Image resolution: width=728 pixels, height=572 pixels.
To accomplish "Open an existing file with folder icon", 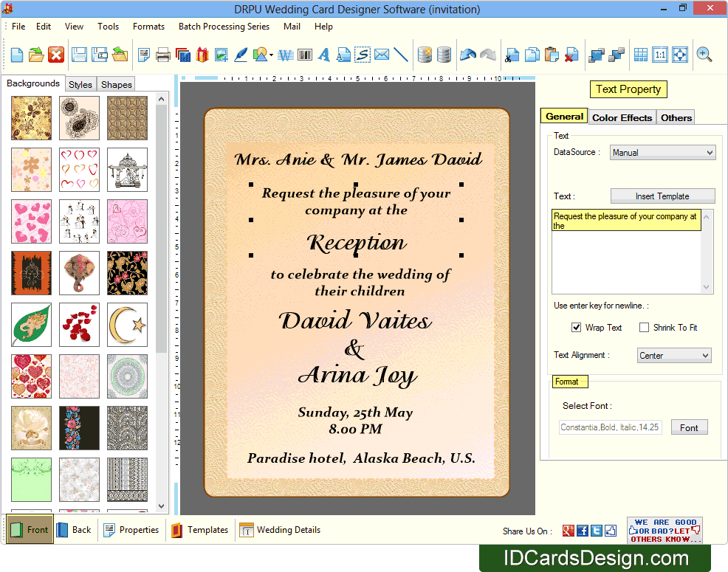I will point(36,55).
